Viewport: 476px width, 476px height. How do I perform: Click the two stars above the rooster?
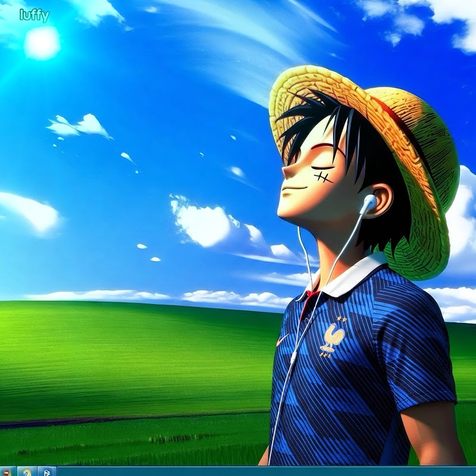[x=342, y=319]
